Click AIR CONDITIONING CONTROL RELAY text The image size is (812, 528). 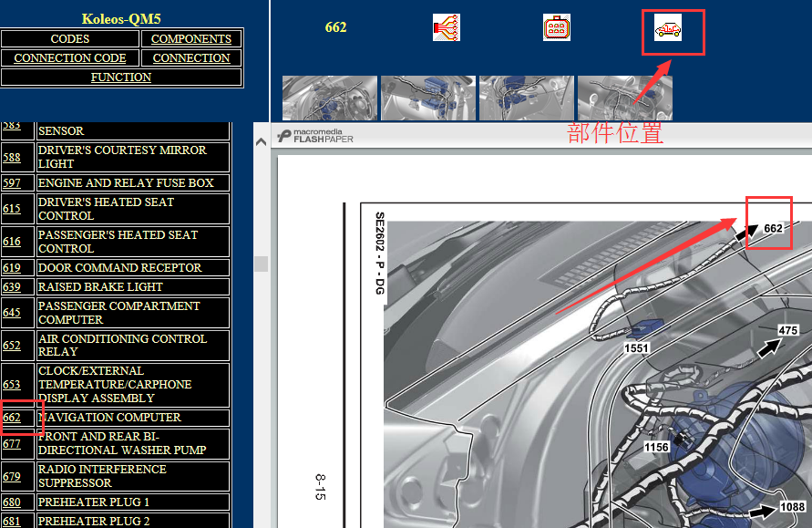122,345
